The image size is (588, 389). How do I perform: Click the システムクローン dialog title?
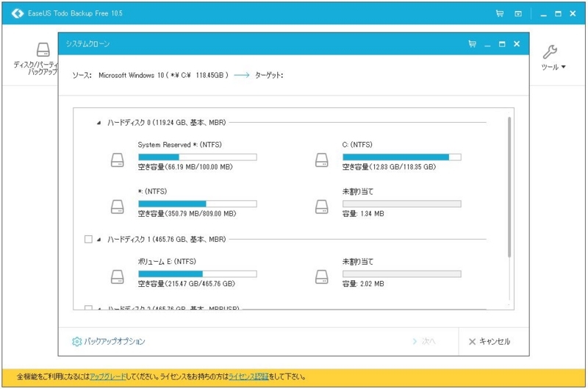point(87,44)
